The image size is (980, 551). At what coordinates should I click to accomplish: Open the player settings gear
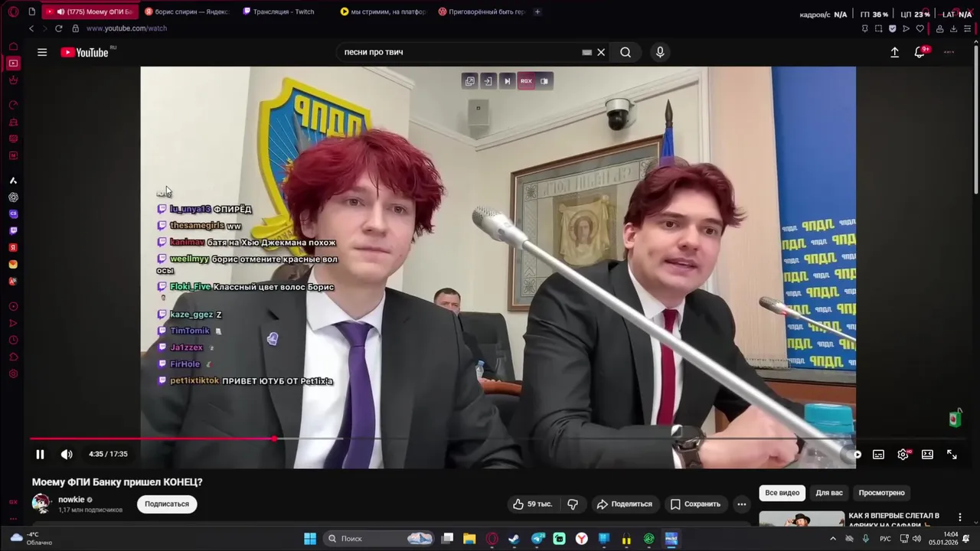tap(903, 454)
